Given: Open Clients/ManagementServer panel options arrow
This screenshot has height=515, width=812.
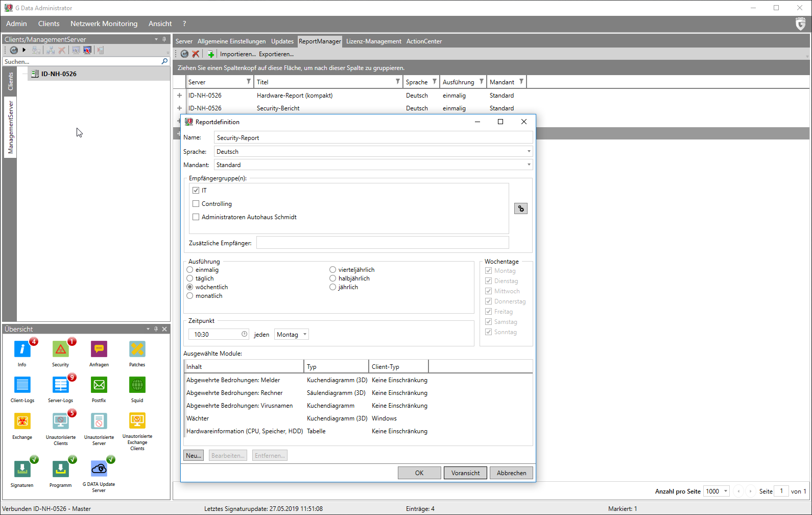Looking at the screenshot, I should tap(156, 39).
